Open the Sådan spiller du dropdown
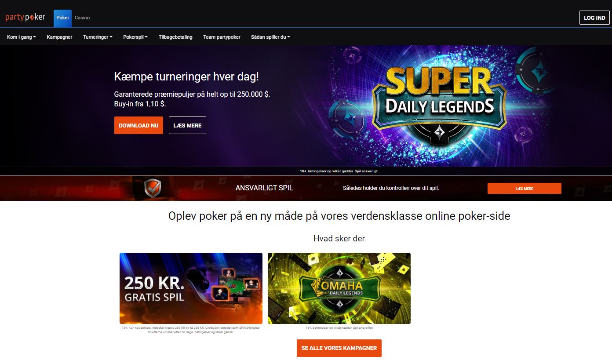The width and height of the screenshot is (612, 364). (x=270, y=37)
